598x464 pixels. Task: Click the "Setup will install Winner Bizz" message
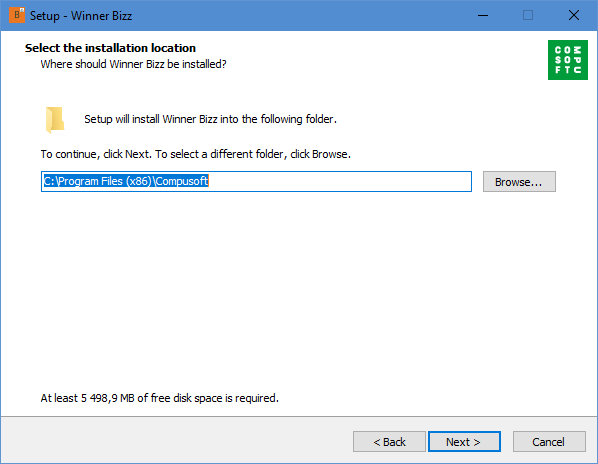(210, 119)
